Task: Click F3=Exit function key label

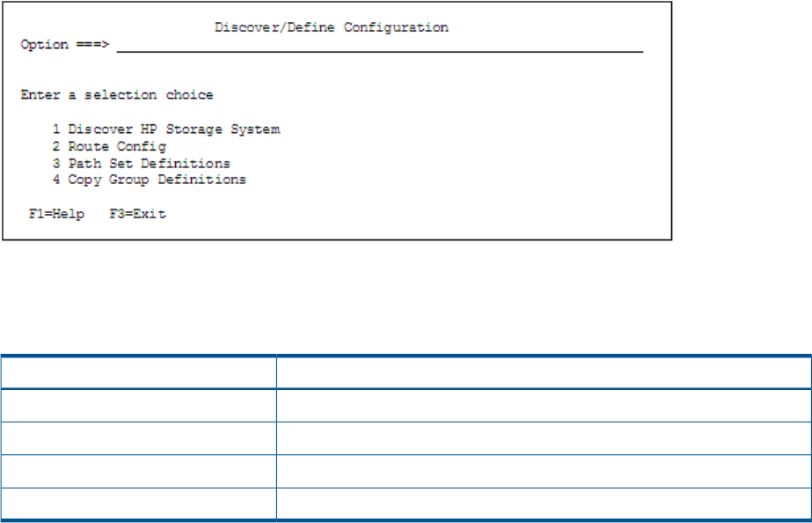Action: click(138, 214)
